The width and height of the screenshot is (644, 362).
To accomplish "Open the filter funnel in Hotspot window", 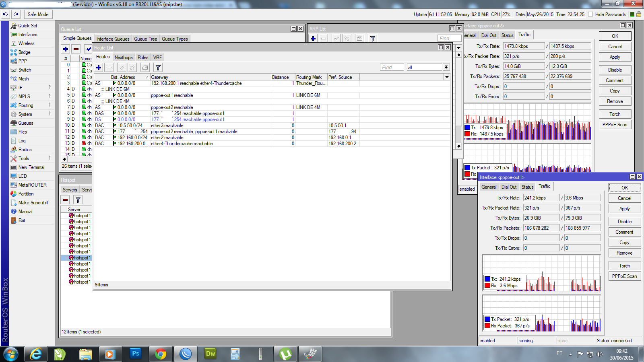I will (78, 200).
